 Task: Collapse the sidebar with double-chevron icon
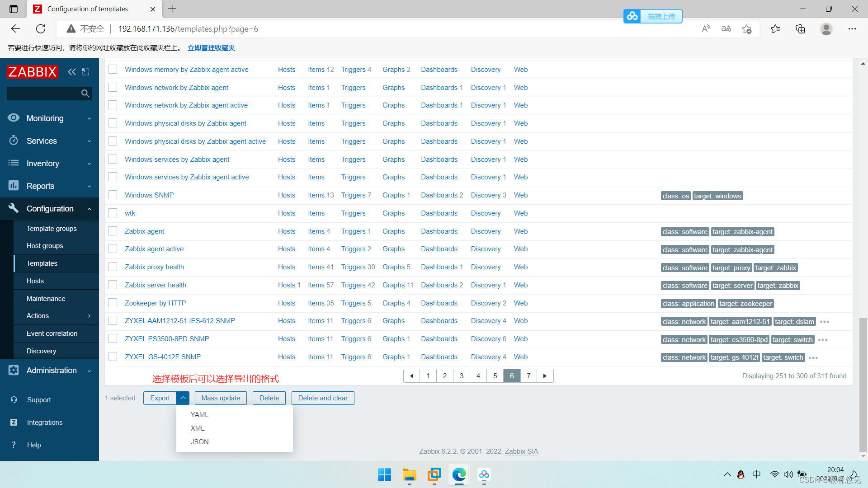(71, 72)
